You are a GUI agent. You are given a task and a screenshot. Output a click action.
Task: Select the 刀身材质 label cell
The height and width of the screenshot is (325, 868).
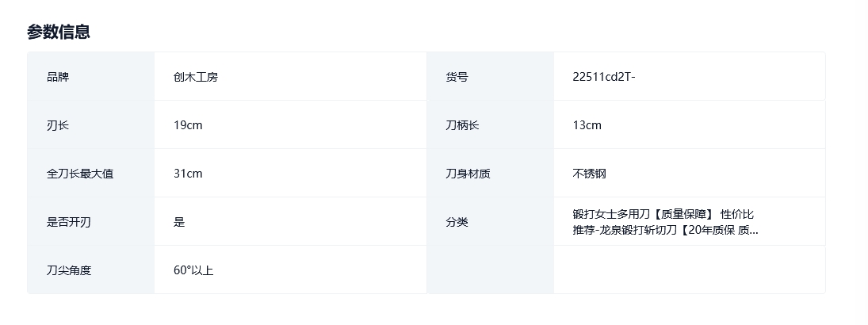click(x=491, y=174)
